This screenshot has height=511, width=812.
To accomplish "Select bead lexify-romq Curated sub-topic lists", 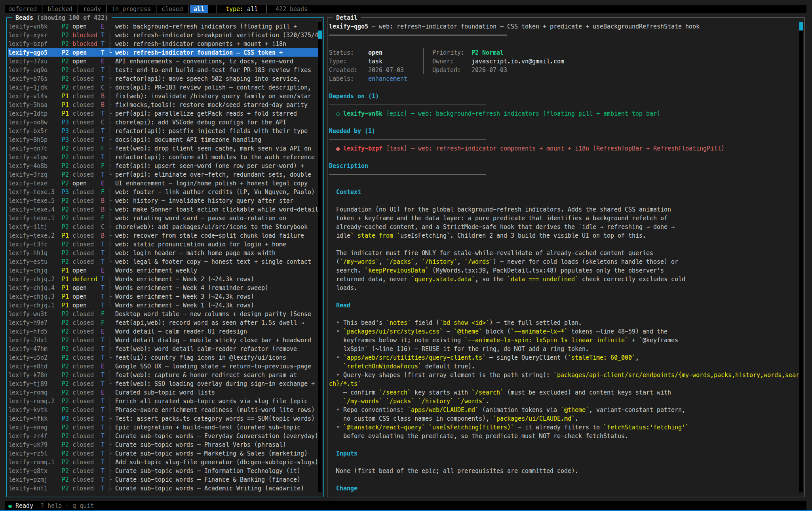I will pos(163,392).
